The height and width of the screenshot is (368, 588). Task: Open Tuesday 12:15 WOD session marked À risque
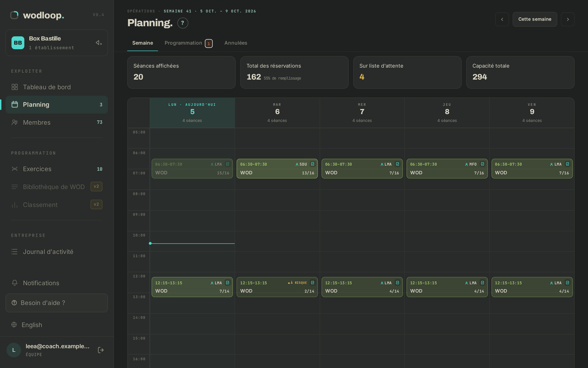click(277, 287)
